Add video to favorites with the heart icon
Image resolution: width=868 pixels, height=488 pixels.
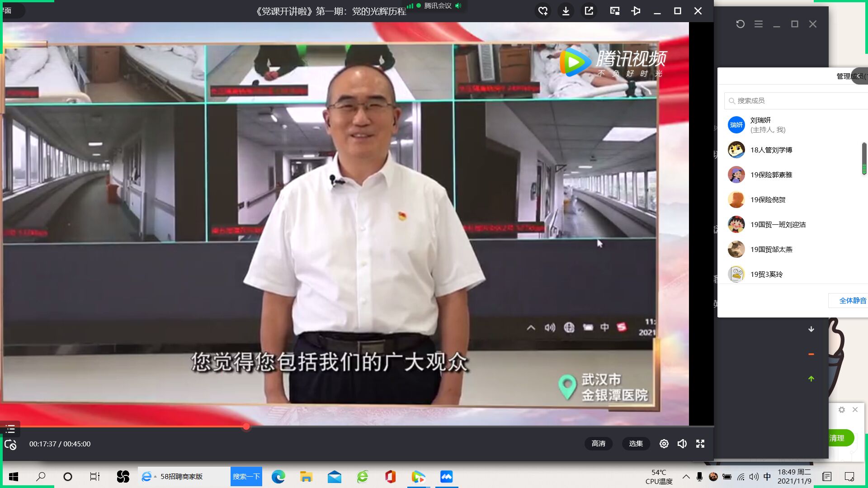click(x=543, y=11)
